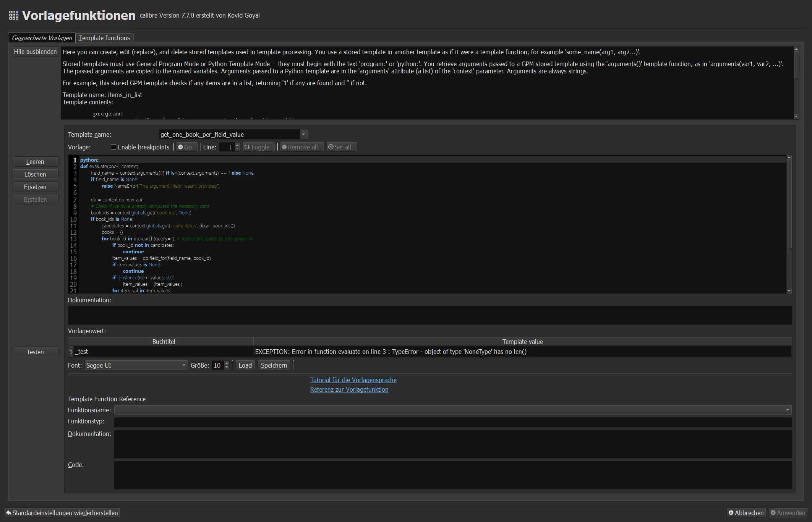Click the Vorlagefunktionen grid icon in header
Screen dimensions: 812x522
pos(14,15)
